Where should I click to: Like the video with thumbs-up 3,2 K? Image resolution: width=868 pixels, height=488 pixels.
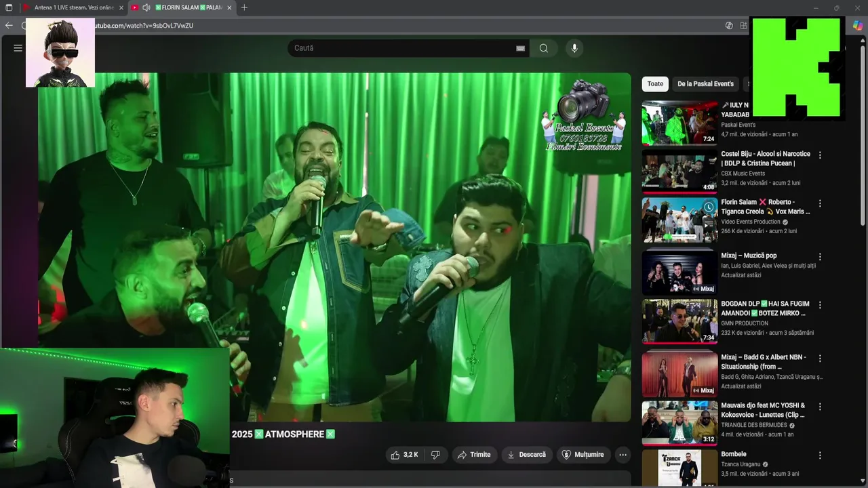tap(404, 455)
